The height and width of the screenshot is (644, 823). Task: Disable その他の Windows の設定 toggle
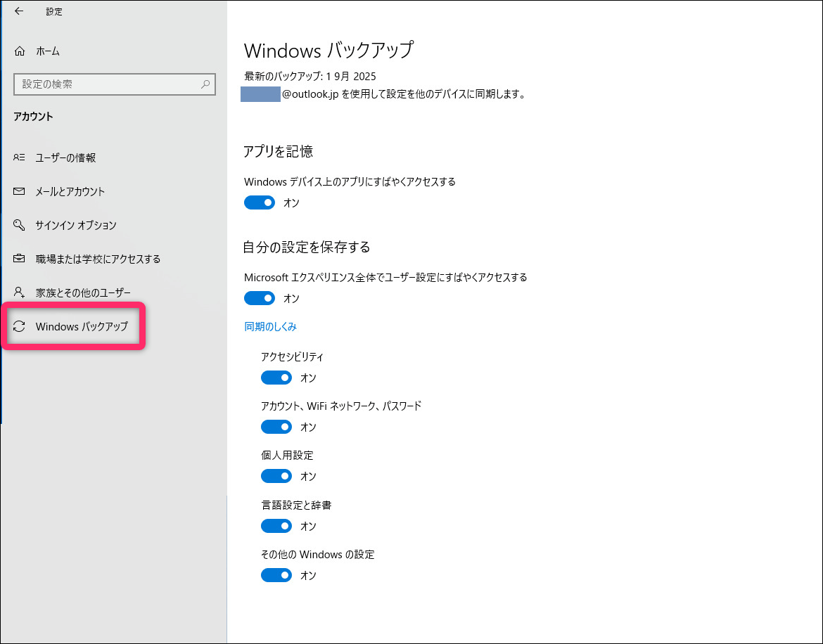[276, 575]
